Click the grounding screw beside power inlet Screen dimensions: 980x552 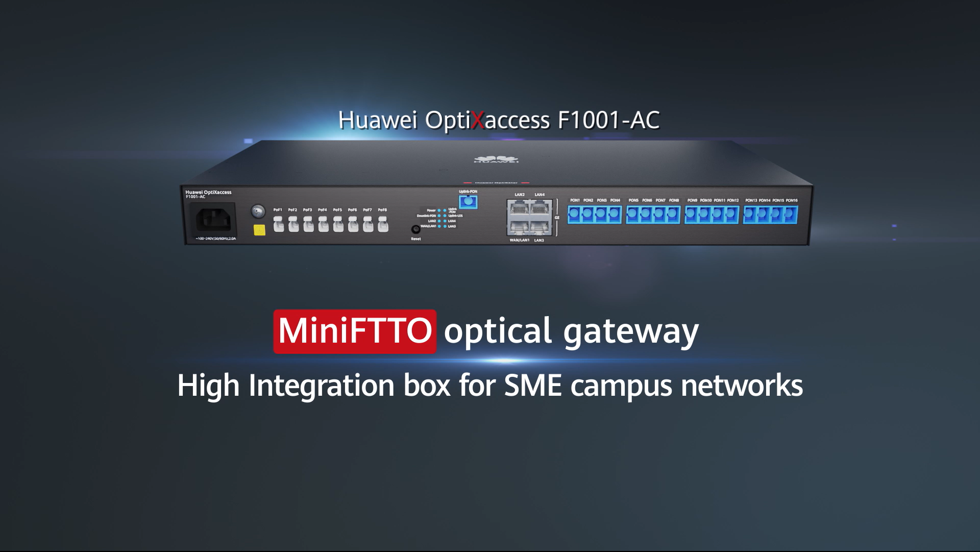point(258,211)
